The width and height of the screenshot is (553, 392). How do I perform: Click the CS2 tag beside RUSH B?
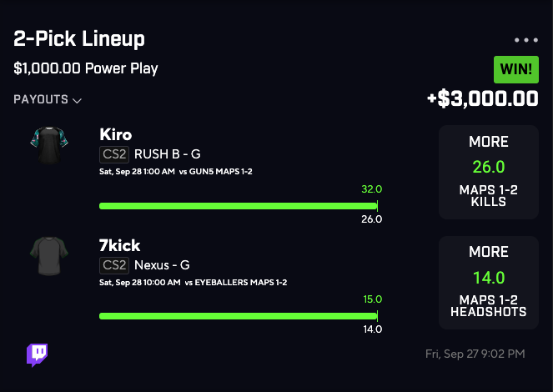pyautogui.click(x=113, y=153)
